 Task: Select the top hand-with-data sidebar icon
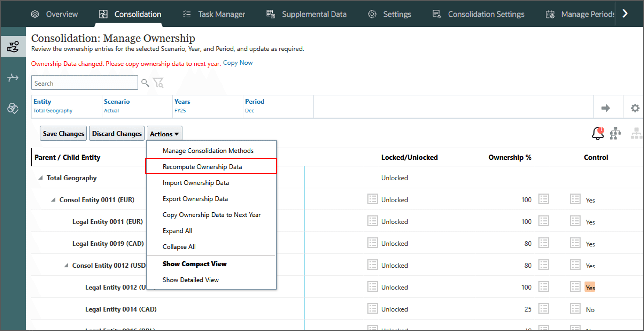click(x=13, y=47)
